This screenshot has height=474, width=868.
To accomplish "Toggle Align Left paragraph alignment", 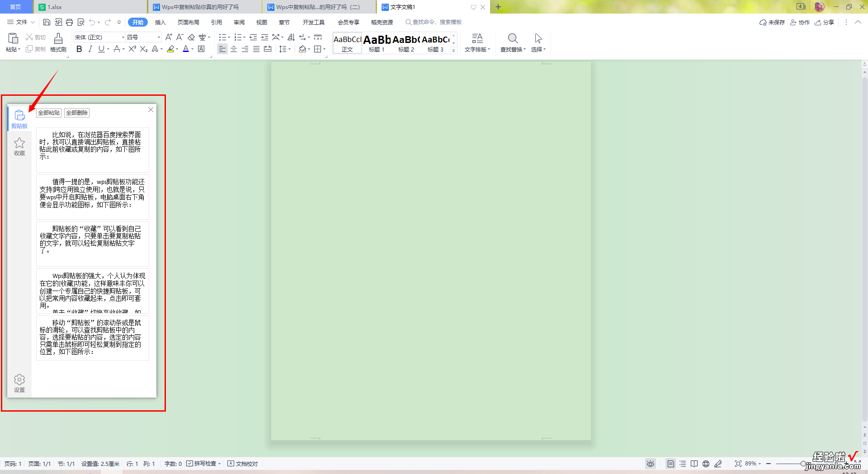I will tap(222, 49).
